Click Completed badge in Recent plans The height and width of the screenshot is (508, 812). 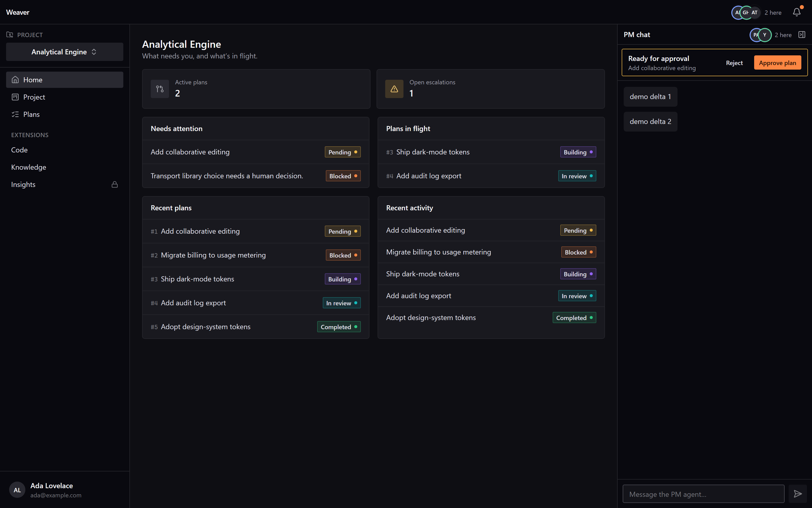point(339,327)
